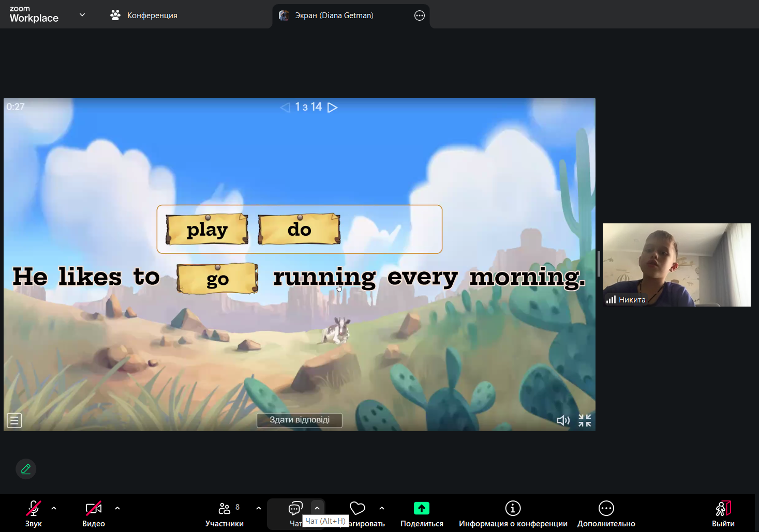Viewport: 759px width, 532px height.
Task: Click the word 'He' in the sentence
Action: 30,277
